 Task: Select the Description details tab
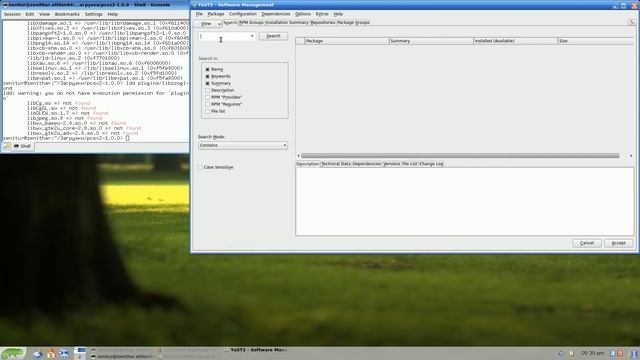[x=308, y=164]
